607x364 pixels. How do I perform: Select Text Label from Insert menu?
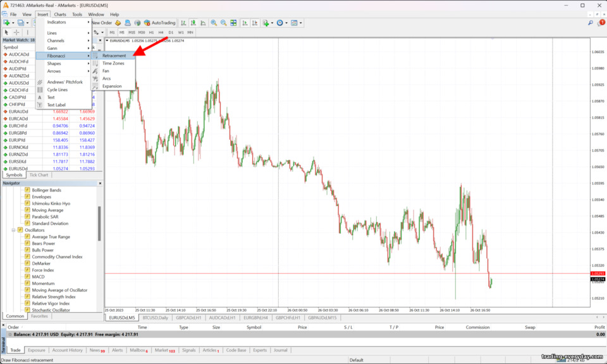(63, 105)
